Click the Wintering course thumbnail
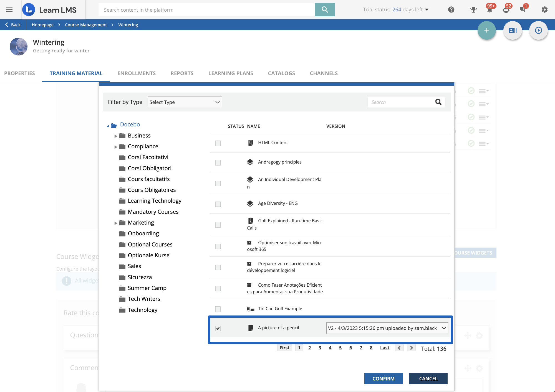The height and width of the screenshot is (392, 555). pyautogui.click(x=19, y=46)
